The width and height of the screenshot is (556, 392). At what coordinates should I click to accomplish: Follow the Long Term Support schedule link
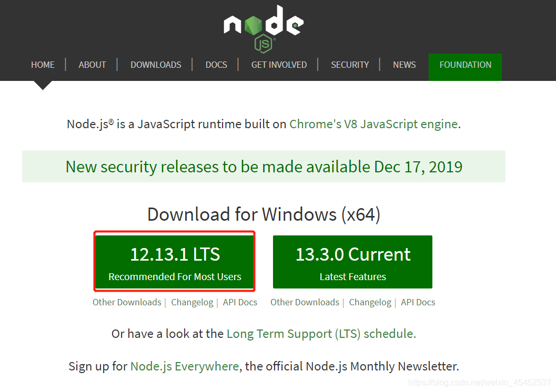(321, 334)
